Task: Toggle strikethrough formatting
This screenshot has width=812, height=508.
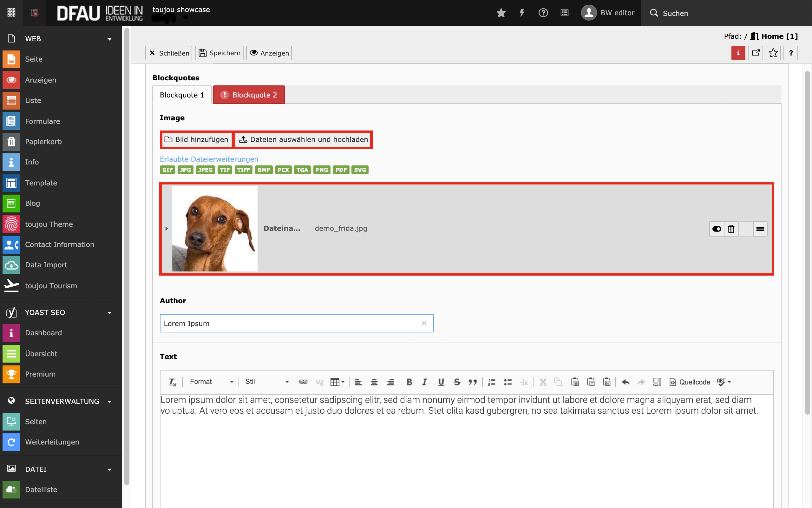Action: (x=457, y=382)
